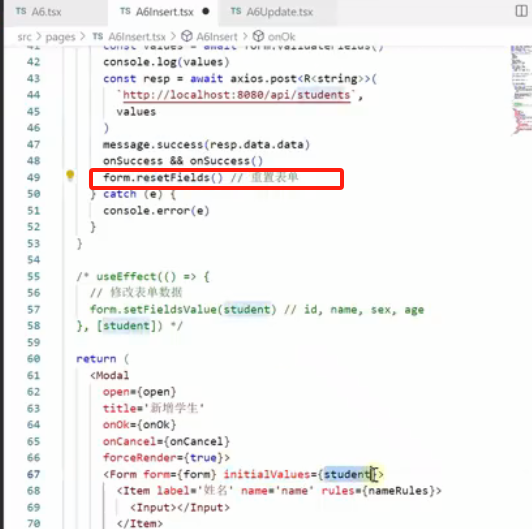The image size is (532, 529).
Task: Click 'form.resetFields()' on line 49
Action: click(x=163, y=177)
